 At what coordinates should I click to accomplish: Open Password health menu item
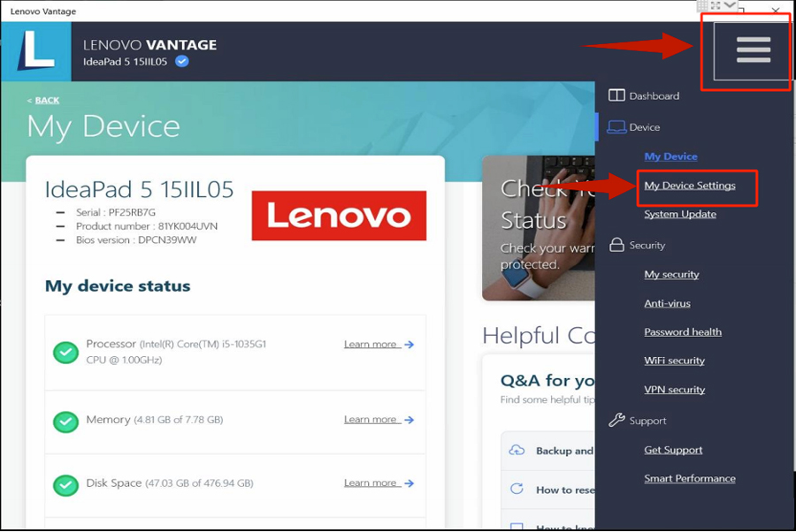pyautogui.click(x=683, y=331)
